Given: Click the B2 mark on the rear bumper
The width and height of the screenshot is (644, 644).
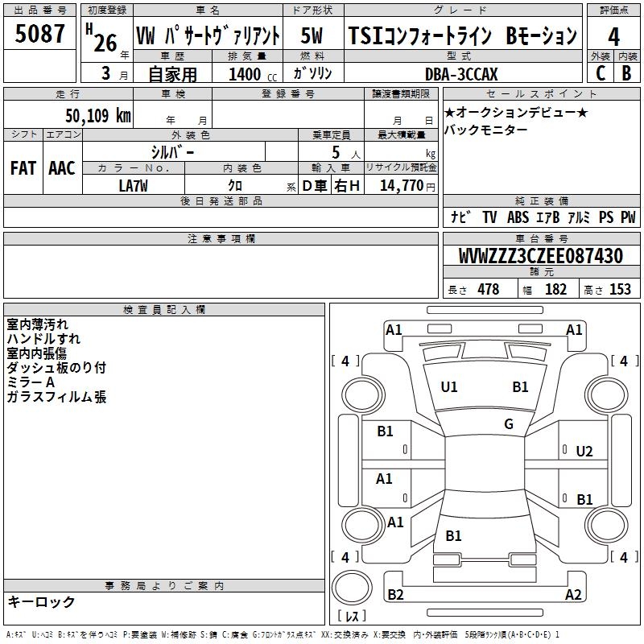Looking at the screenshot, I should point(395,595).
